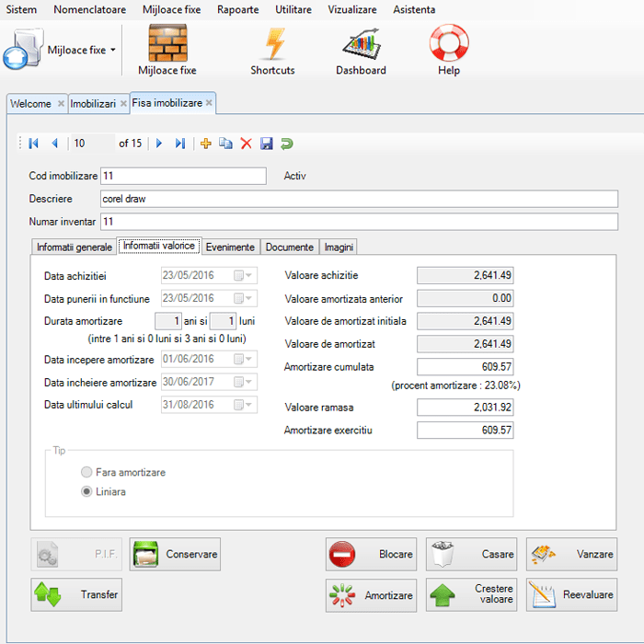
Task: Click the Vanzare button
Action: (571, 554)
